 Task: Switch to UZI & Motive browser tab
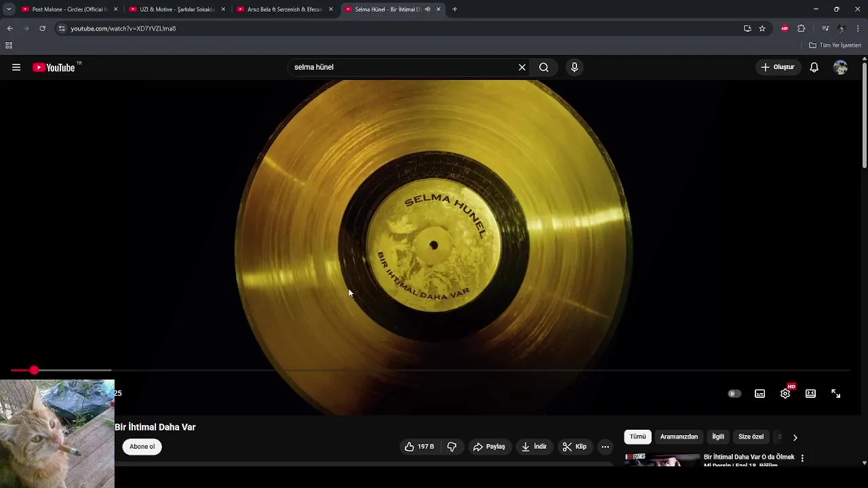pos(176,9)
